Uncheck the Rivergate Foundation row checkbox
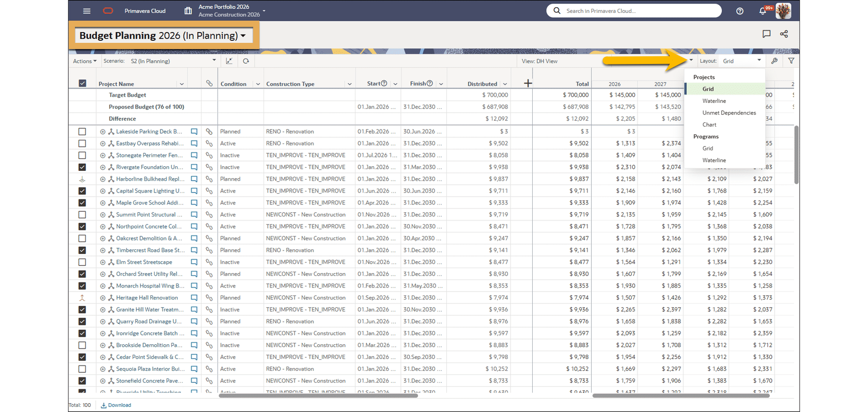This screenshot has width=868, height=412. coord(82,167)
